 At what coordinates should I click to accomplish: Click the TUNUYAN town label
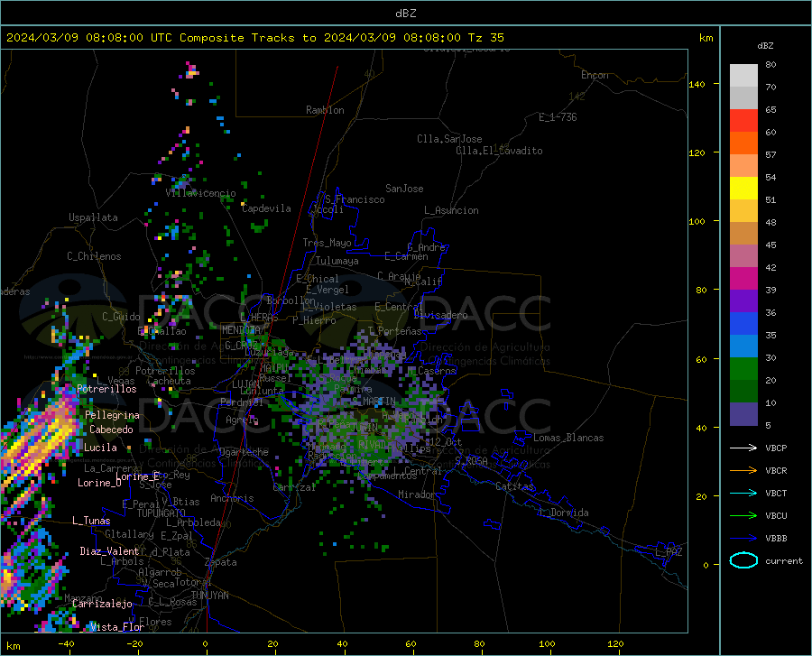[x=209, y=596]
